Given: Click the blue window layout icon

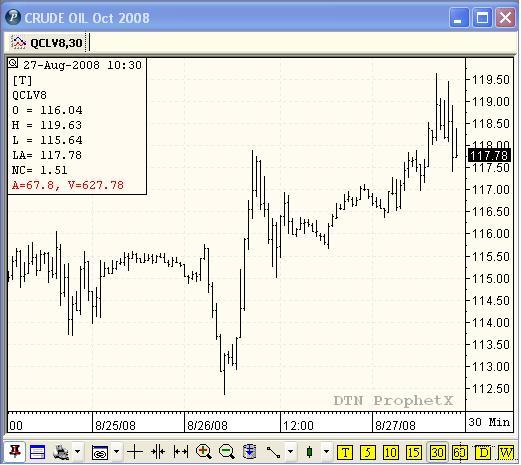Looking at the screenshot, I should click(37, 452).
